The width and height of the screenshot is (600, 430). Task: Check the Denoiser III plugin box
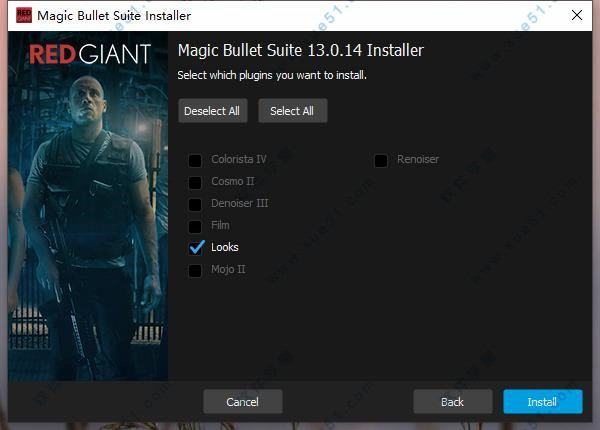[195, 205]
